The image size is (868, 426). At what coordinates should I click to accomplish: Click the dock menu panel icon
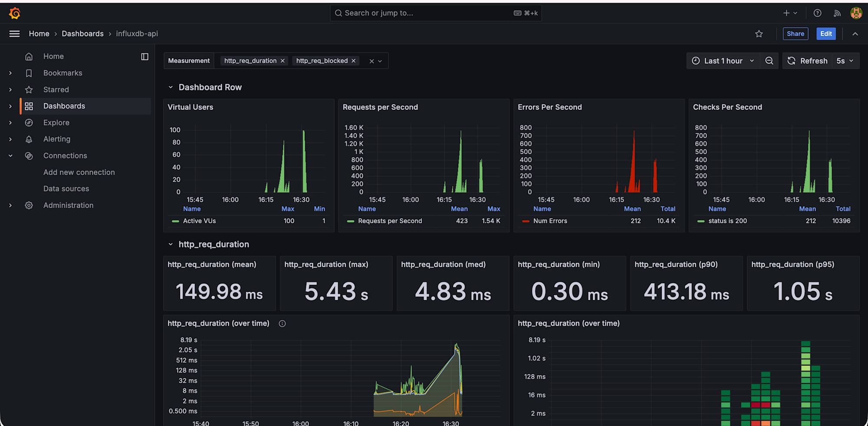tap(145, 56)
